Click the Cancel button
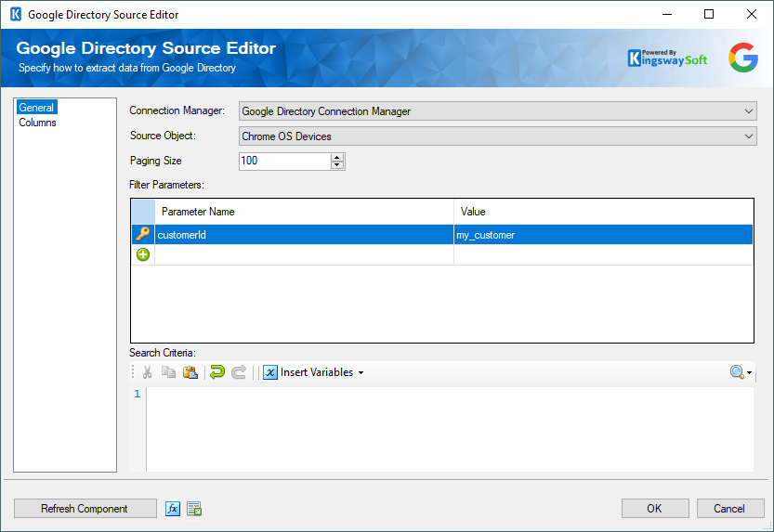This screenshot has width=774, height=532. point(729,509)
